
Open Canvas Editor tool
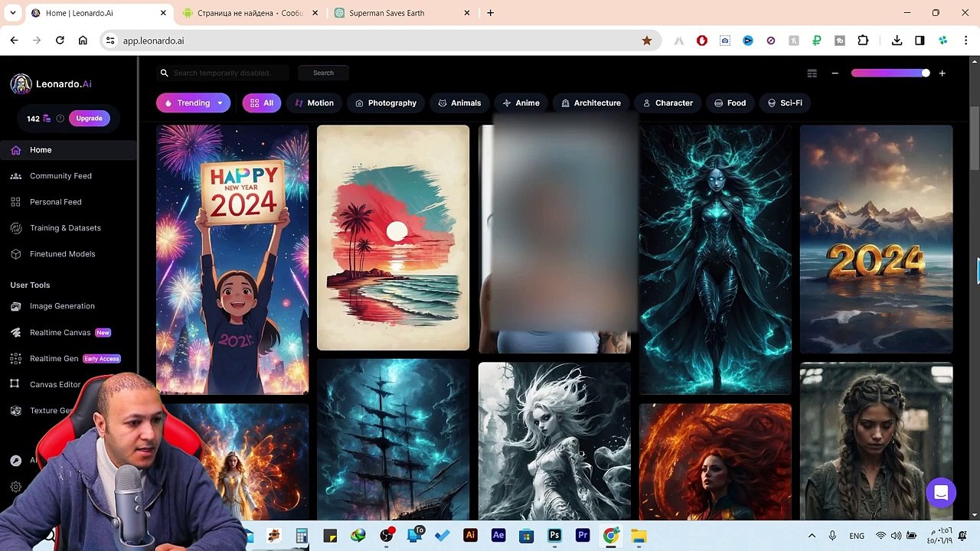click(55, 384)
